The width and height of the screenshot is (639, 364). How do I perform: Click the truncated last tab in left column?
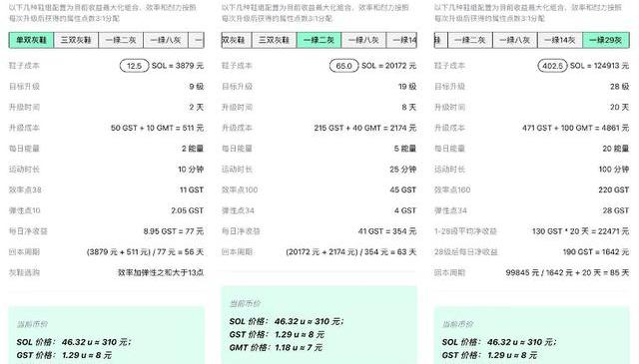click(x=197, y=40)
